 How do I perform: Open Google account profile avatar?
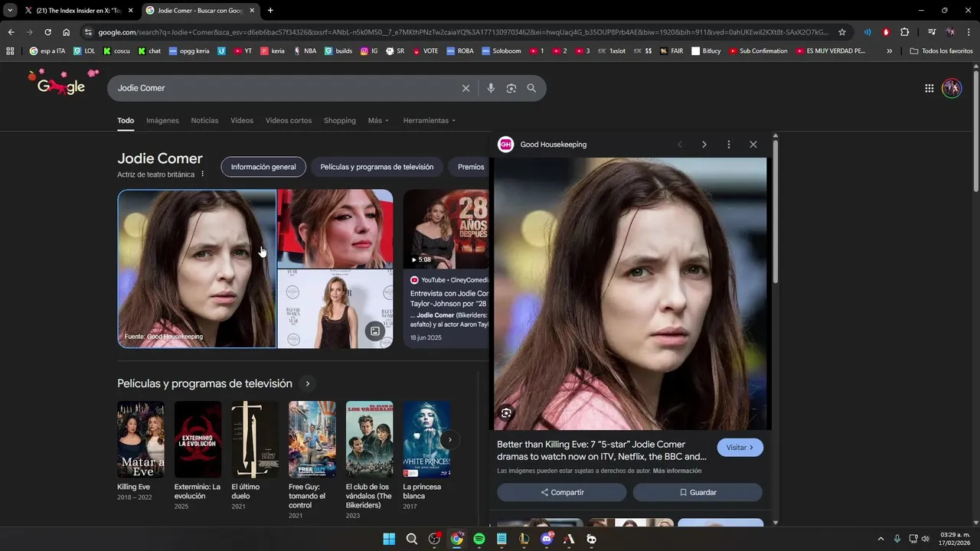point(952,88)
